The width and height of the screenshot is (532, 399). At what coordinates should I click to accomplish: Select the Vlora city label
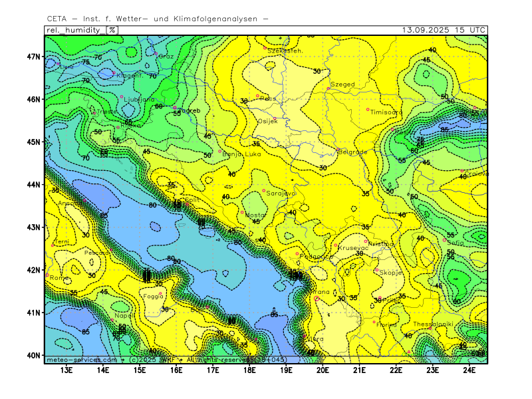coord(315,339)
